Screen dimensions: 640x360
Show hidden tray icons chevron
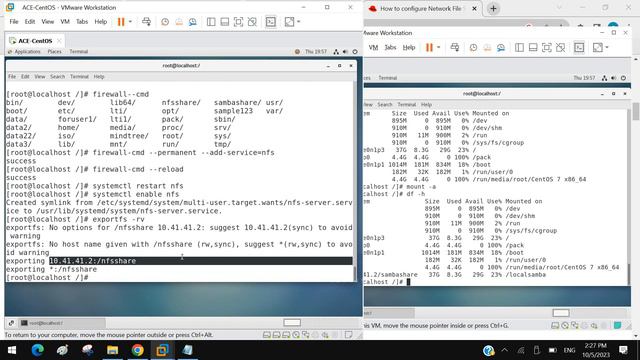click(x=504, y=350)
